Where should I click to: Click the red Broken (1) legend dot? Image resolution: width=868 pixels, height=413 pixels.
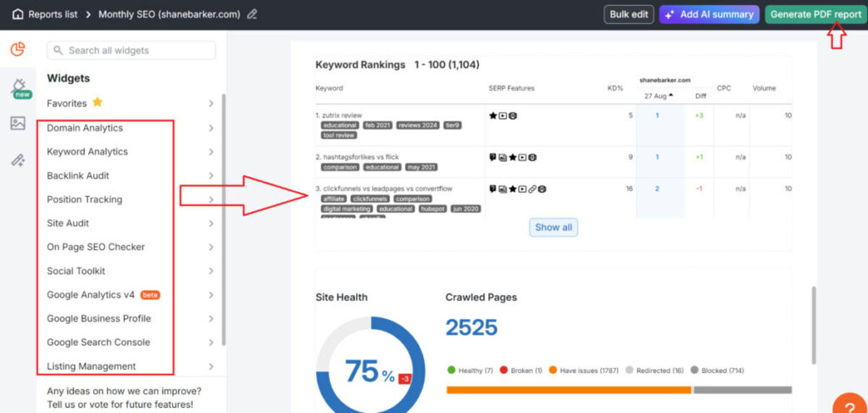[504, 371]
